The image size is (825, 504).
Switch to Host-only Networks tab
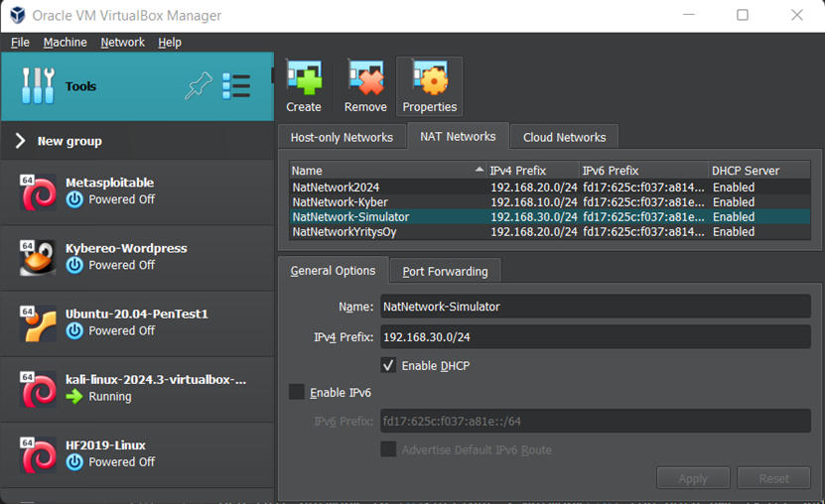pyautogui.click(x=342, y=137)
